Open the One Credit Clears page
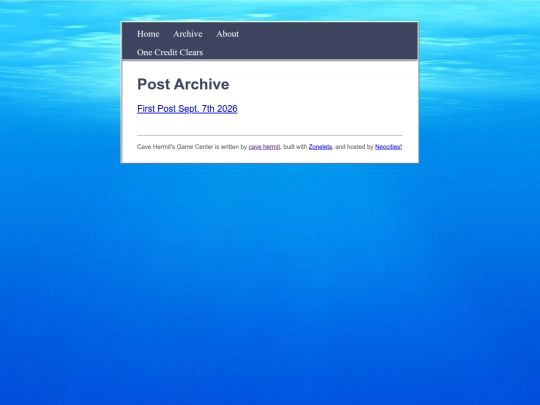The height and width of the screenshot is (405, 540). tap(170, 52)
